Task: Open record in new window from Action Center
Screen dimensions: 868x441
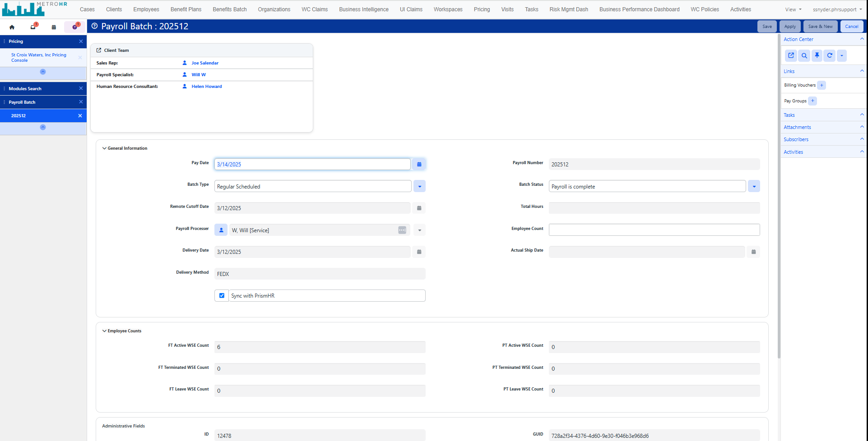Action: [x=791, y=55]
